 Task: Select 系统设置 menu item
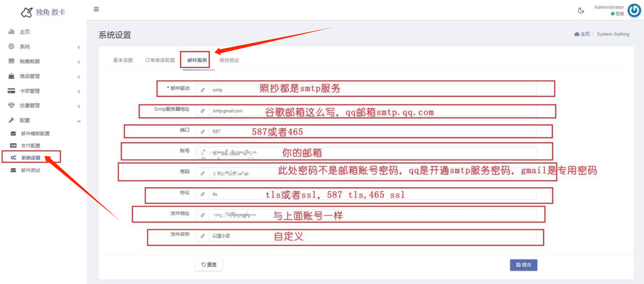(x=31, y=158)
